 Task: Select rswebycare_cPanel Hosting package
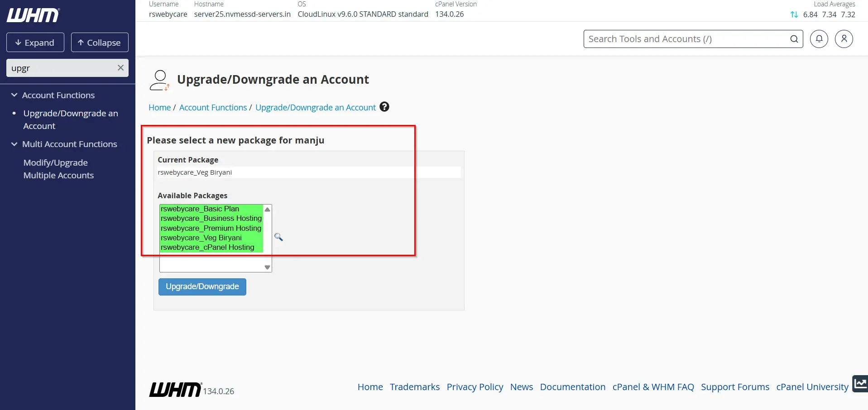click(211, 247)
